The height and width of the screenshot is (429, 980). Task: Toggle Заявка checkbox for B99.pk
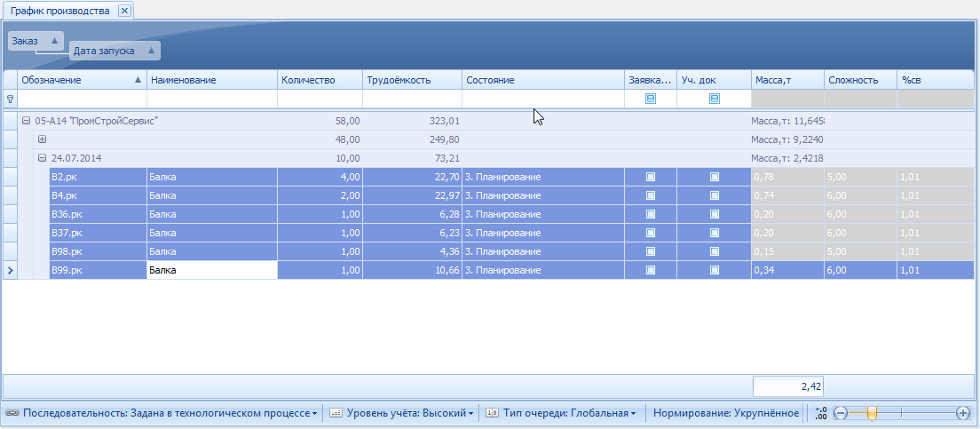point(651,271)
